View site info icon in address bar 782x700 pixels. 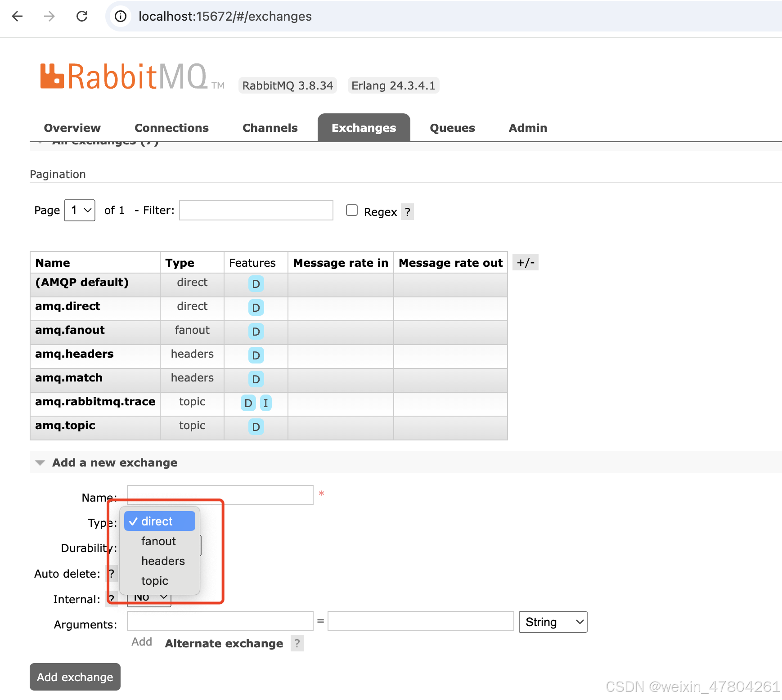point(120,16)
